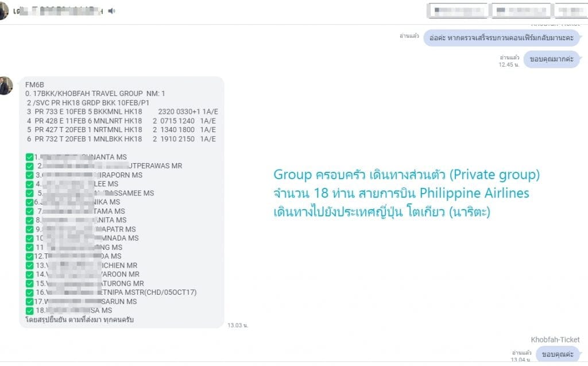Click green check on row 1 NANTA MS
This screenshot has height=366, width=588.
[30, 157]
